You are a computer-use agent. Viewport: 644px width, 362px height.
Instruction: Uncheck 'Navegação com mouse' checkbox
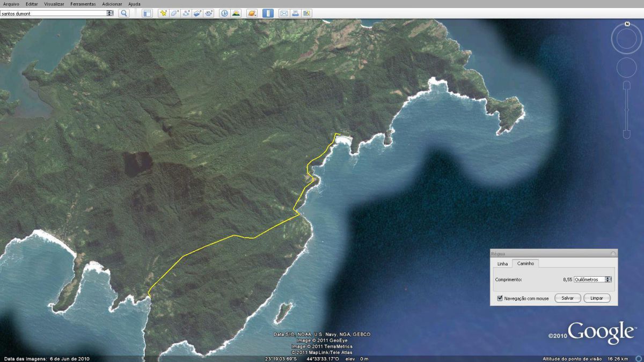(500, 298)
